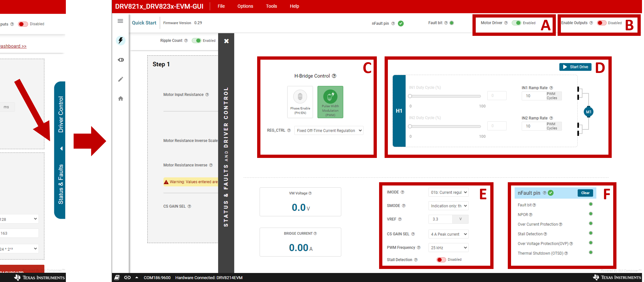This screenshot has width=644, height=282.
Task: Open the REG_CTRL dropdown
Action: [x=329, y=131]
